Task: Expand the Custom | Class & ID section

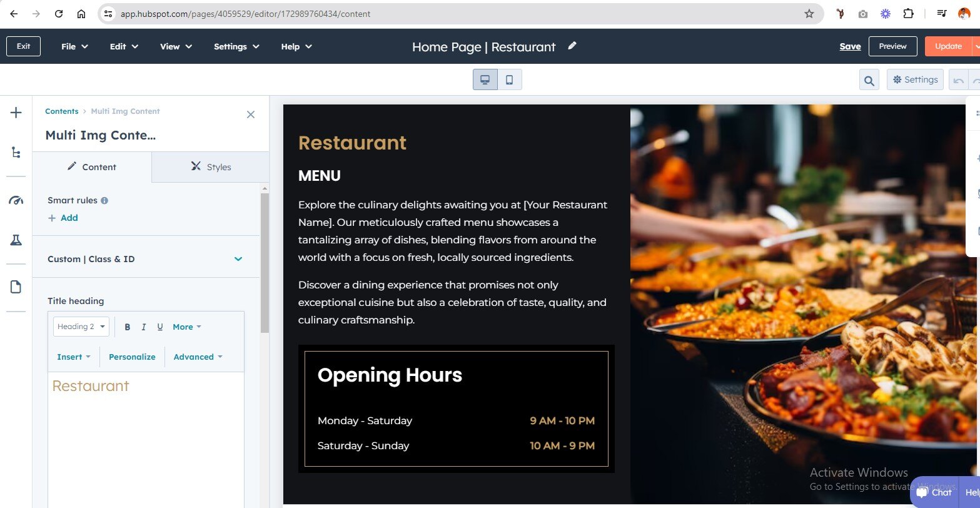Action: 238,259
